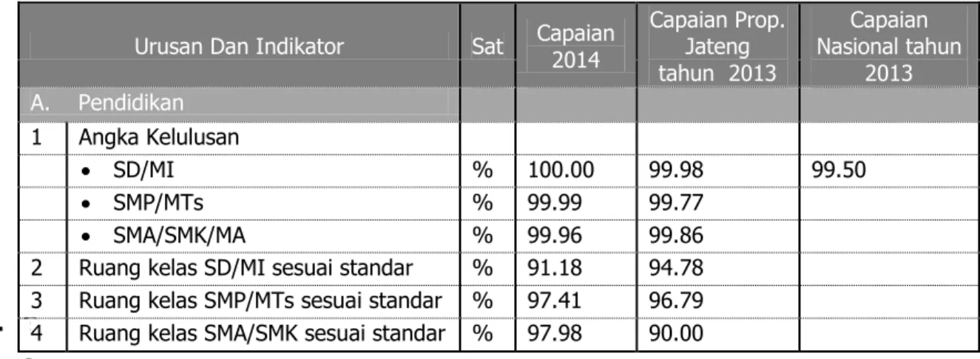The image size is (980, 359).
Task: Click the 'Capaian 2014' header cell
Action: point(575,48)
